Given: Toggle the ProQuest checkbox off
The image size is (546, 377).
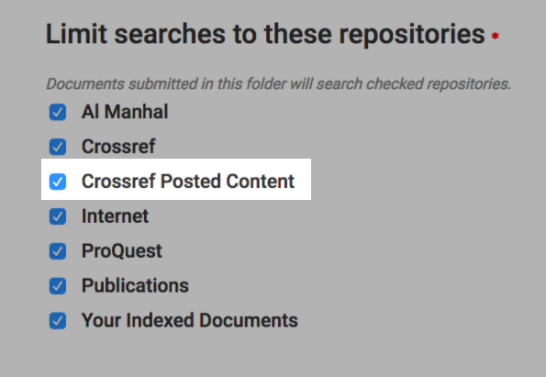Looking at the screenshot, I should coord(58,251).
